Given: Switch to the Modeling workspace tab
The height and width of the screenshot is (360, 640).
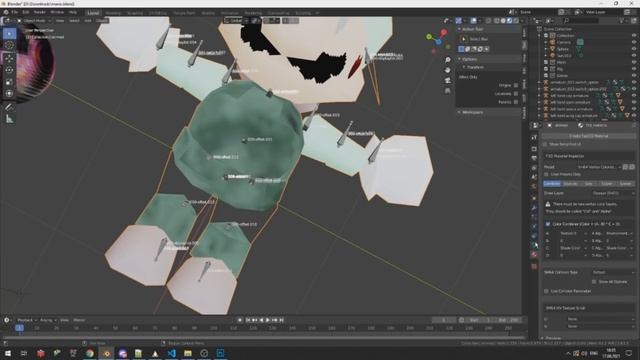Looking at the screenshot, I should pyautogui.click(x=113, y=13).
